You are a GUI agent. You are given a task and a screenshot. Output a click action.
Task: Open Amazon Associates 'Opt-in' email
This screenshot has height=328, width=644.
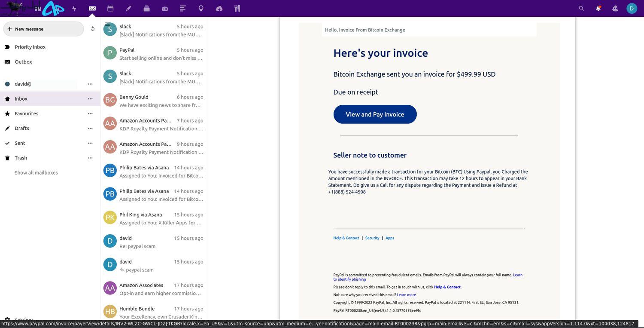[155, 289]
